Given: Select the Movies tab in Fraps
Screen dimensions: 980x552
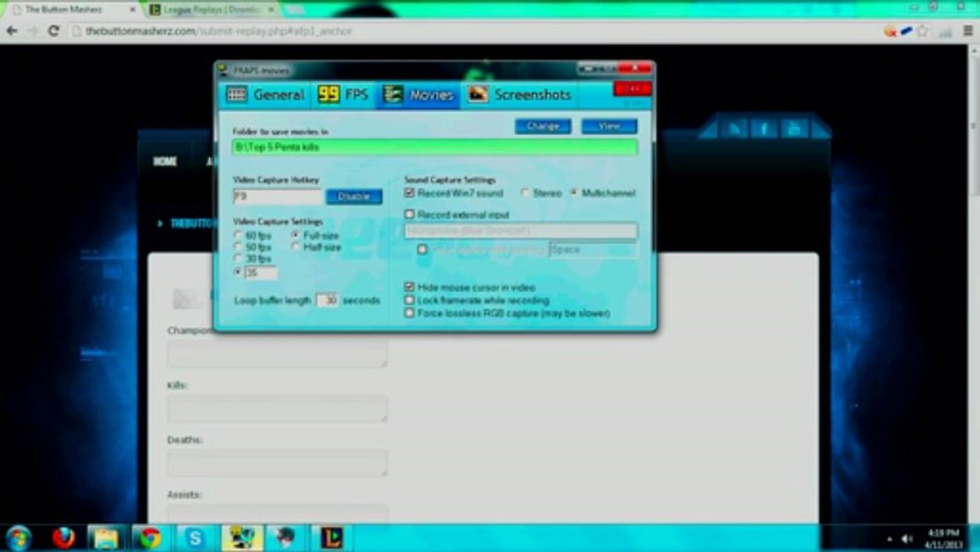Looking at the screenshot, I should pyautogui.click(x=418, y=95).
